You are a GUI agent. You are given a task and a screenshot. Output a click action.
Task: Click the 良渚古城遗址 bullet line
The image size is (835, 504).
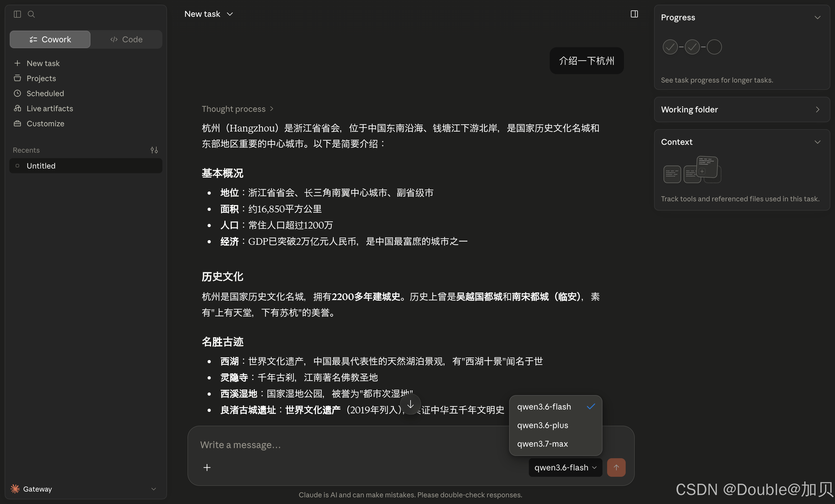pos(362,410)
